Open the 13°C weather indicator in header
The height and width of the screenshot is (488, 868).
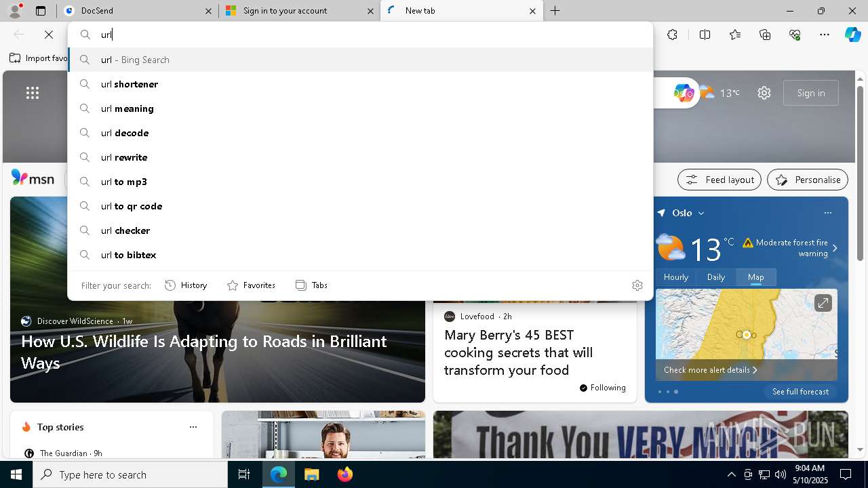[719, 93]
